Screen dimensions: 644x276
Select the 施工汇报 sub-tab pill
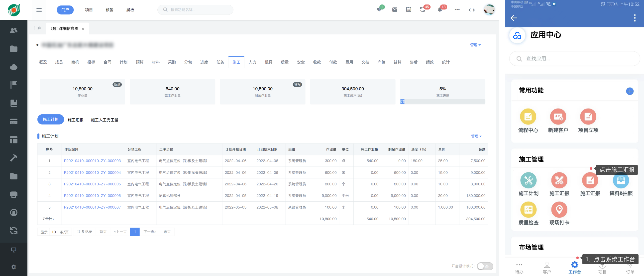tap(76, 120)
